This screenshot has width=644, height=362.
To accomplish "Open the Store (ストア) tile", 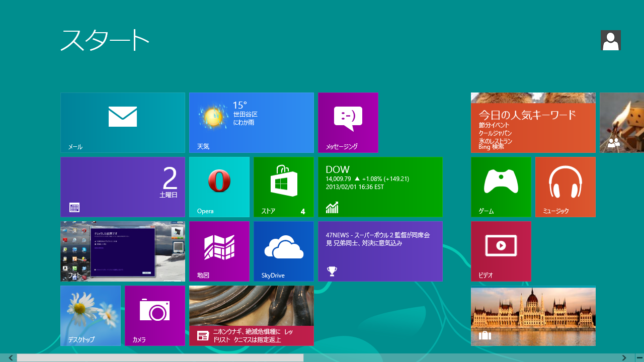I will coord(284,187).
